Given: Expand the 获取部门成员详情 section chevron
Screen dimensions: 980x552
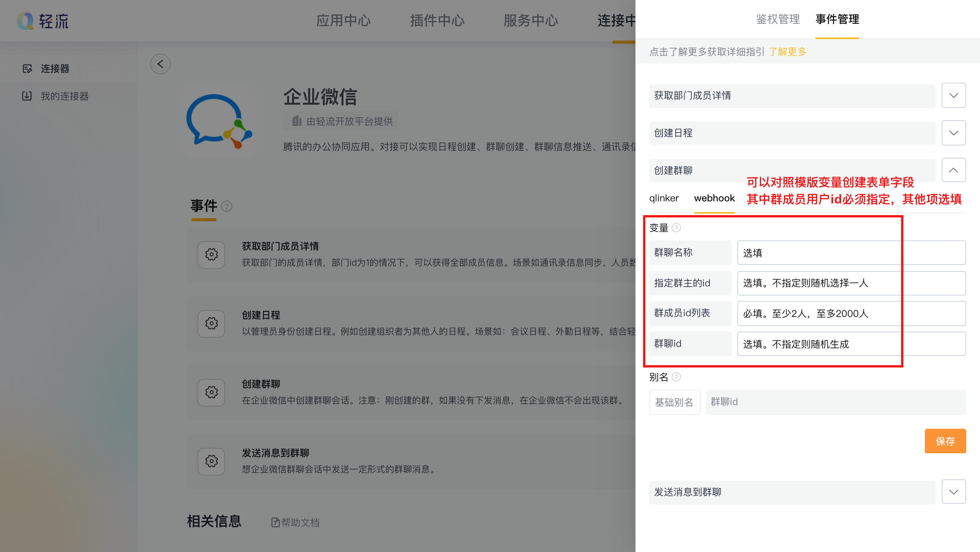Looking at the screenshot, I should pyautogui.click(x=954, y=95).
